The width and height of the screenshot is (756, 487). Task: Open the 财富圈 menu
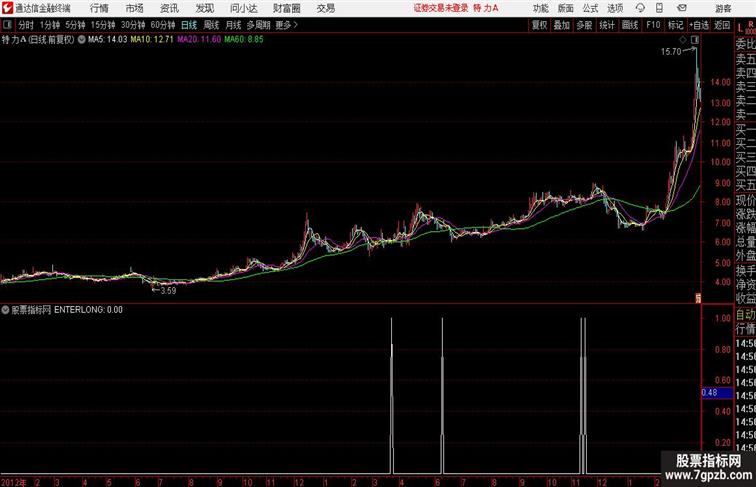click(286, 8)
